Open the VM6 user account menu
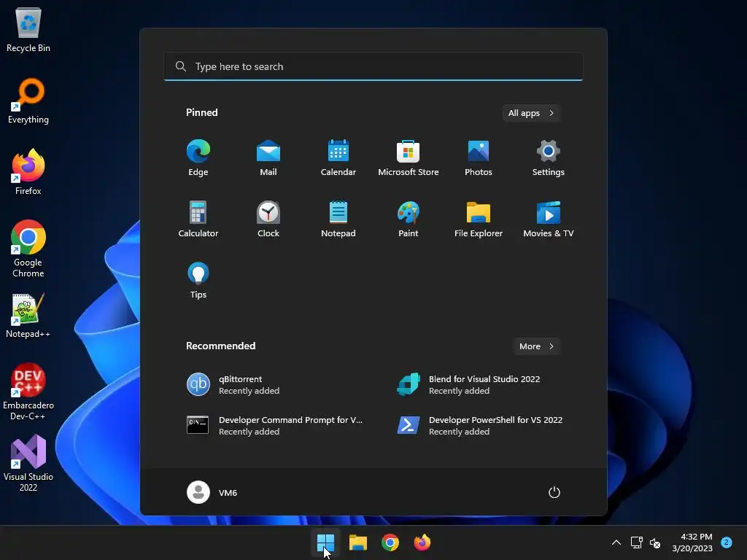Screen dimensions: 747x560 pos(212,492)
